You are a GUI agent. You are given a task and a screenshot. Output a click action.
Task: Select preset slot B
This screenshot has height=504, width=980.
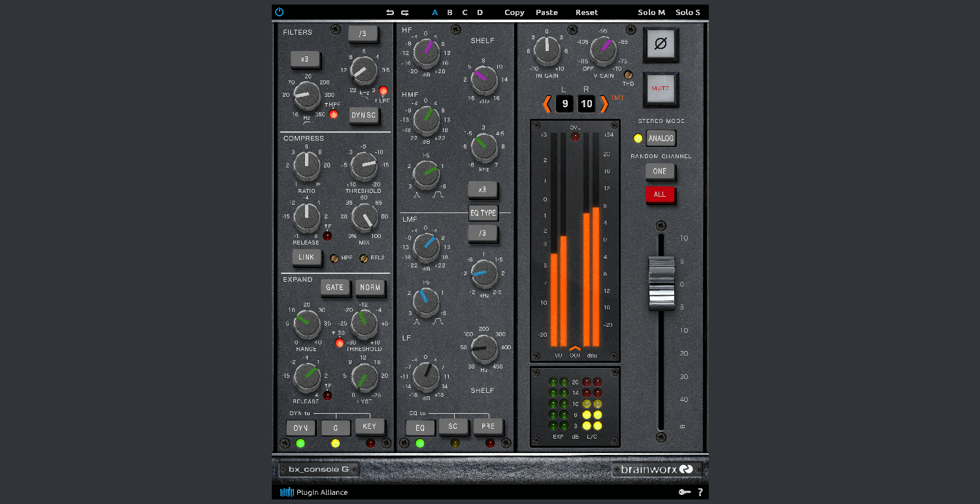[449, 12]
